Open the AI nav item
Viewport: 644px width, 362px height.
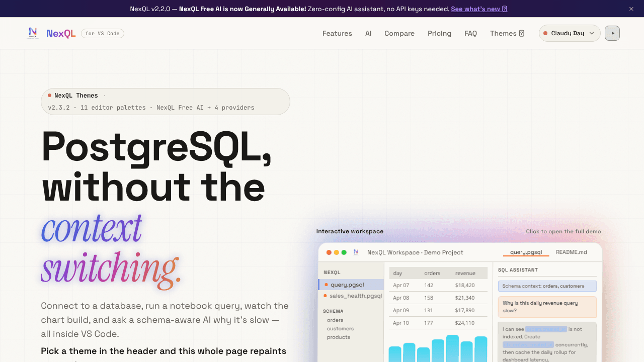[368, 33]
